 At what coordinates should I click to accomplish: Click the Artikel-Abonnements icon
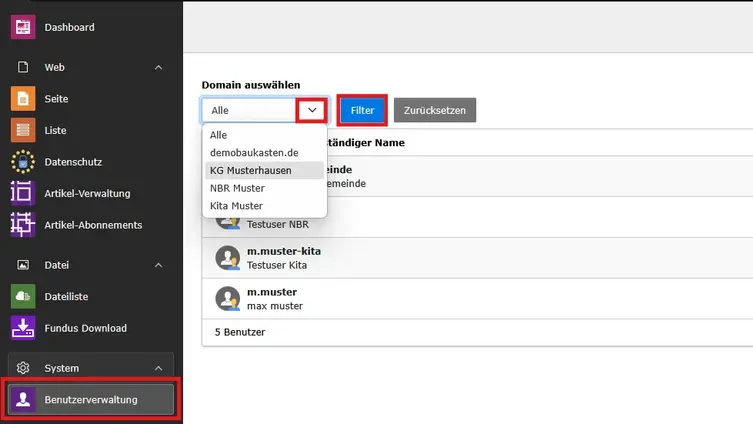22,225
